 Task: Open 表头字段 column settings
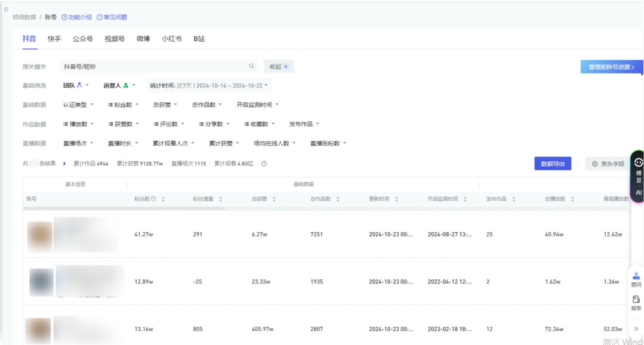608,164
